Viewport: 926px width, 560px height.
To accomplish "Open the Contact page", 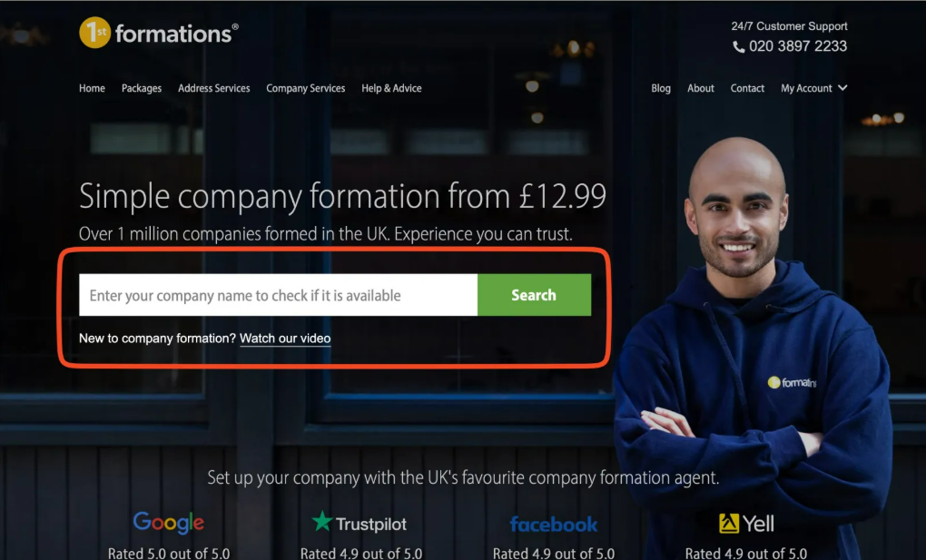I will pos(747,88).
